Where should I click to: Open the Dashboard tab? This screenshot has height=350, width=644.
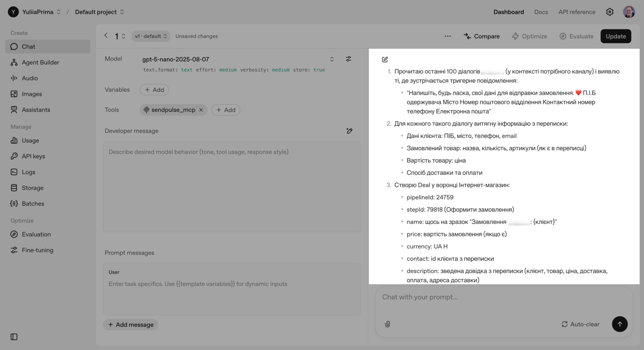[x=509, y=12]
